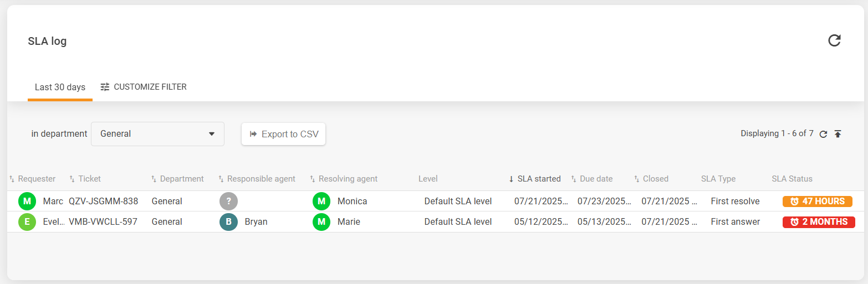This screenshot has width=868, height=284.
Task: Click the orange 47 HOURS status badge
Action: point(817,202)
